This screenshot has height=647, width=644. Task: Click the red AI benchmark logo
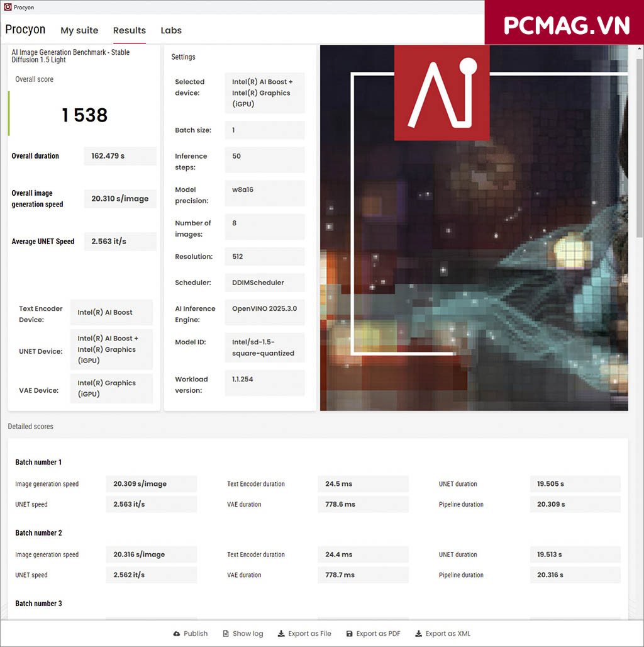tap(441, 93)
